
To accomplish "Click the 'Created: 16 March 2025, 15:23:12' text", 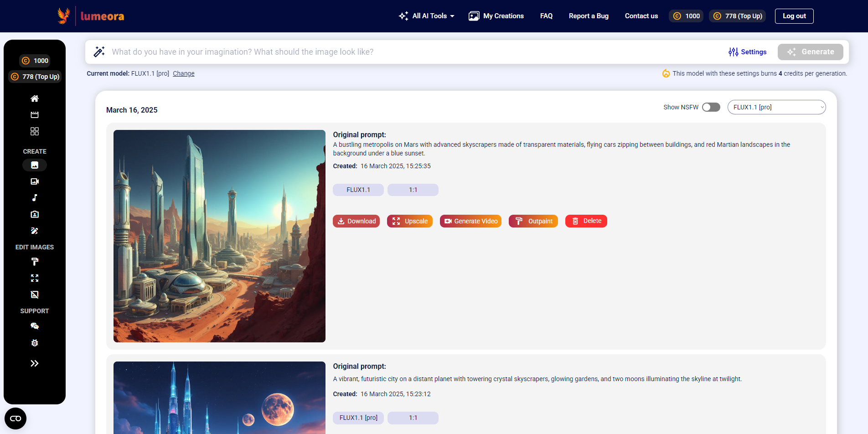I will point(382,394).
